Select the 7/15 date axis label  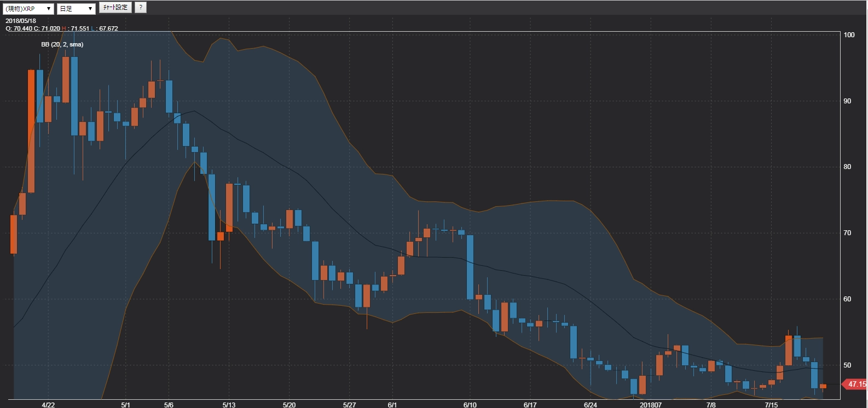click(771, 405)
